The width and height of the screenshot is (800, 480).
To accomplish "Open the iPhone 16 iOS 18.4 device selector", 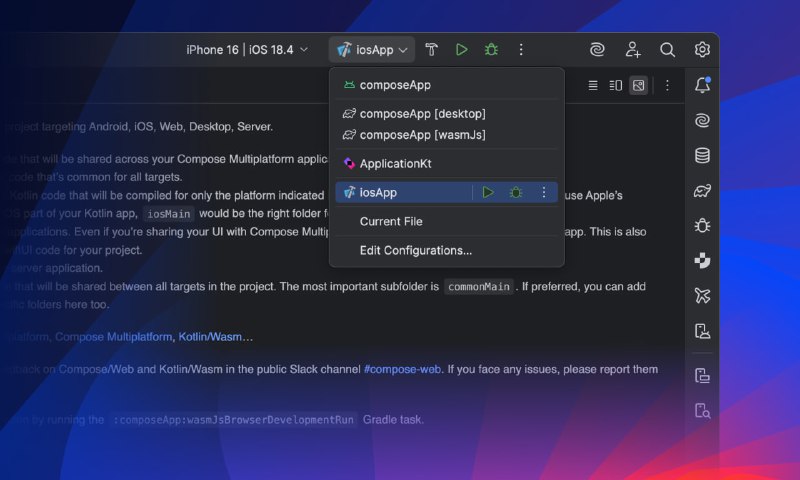I will 247,49.
